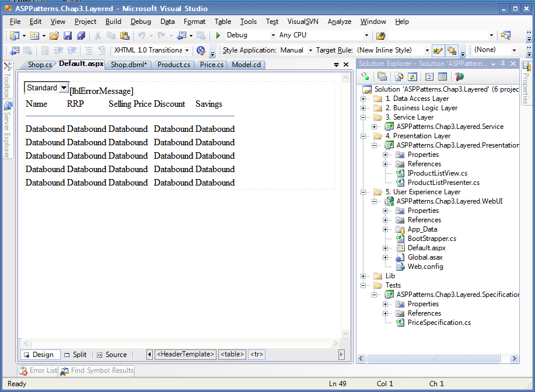Collapse the 3. Service Layer folder

point(363,117)
